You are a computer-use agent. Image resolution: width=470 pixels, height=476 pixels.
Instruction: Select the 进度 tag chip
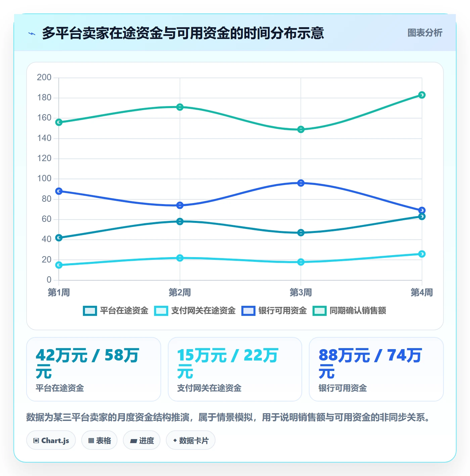point(142,440)
